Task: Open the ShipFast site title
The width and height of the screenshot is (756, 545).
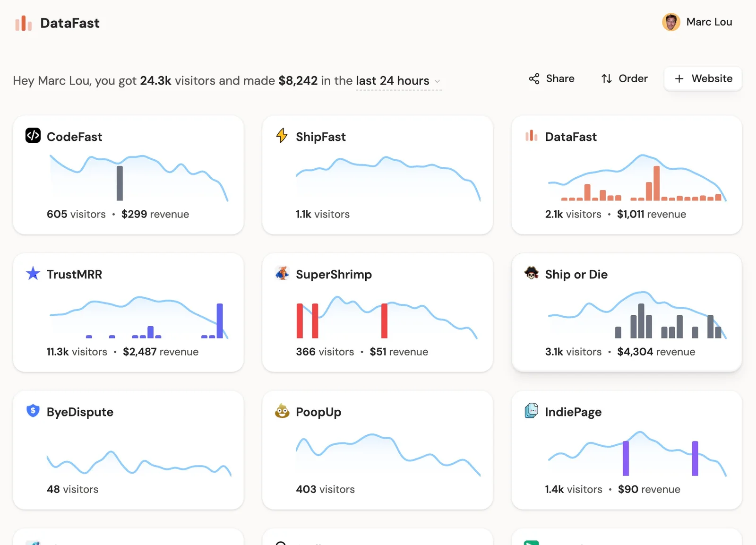Action: (321, 137)
